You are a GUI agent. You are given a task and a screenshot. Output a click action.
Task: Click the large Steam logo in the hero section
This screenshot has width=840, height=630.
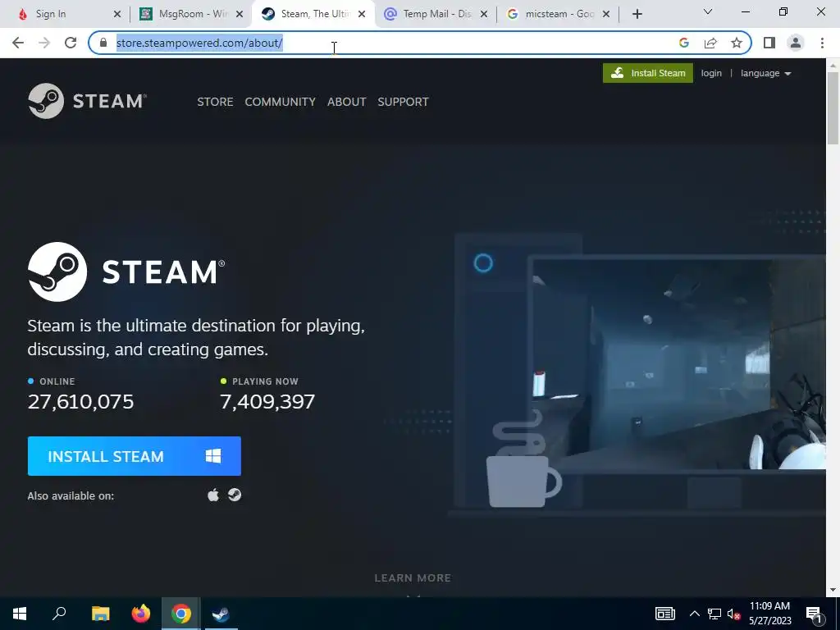coord(126,272)
